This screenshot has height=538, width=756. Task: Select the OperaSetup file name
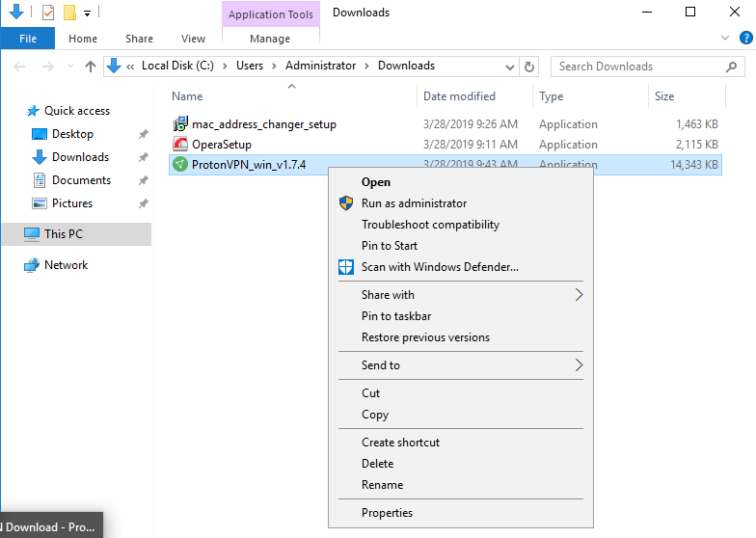coord(222,145)
